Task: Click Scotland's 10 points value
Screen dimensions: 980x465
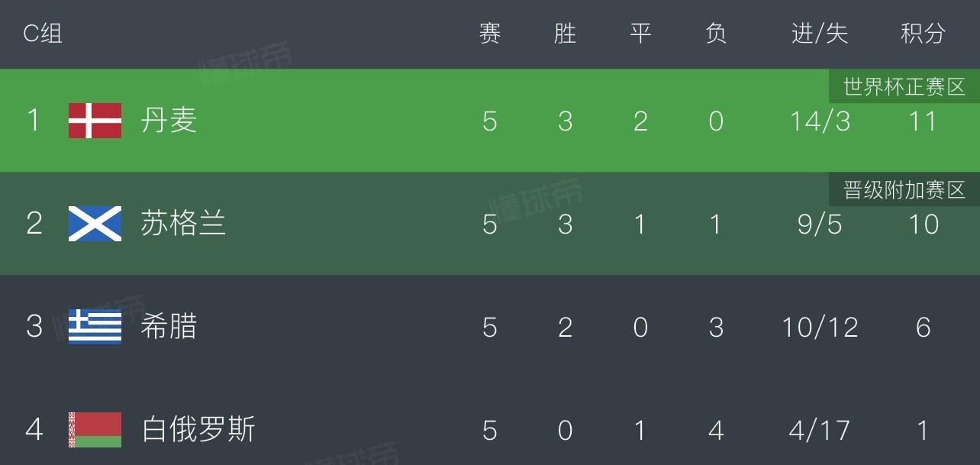Action: pos(923,224)
